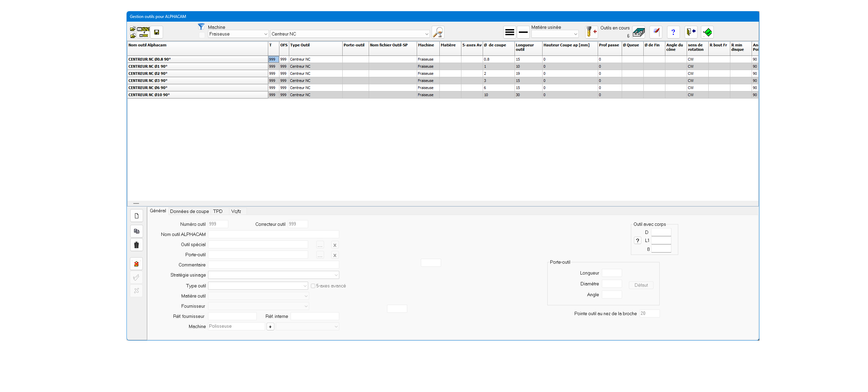Switch to the Données de coupe tab
Screen dimensions: 868x392
(189, 211)
